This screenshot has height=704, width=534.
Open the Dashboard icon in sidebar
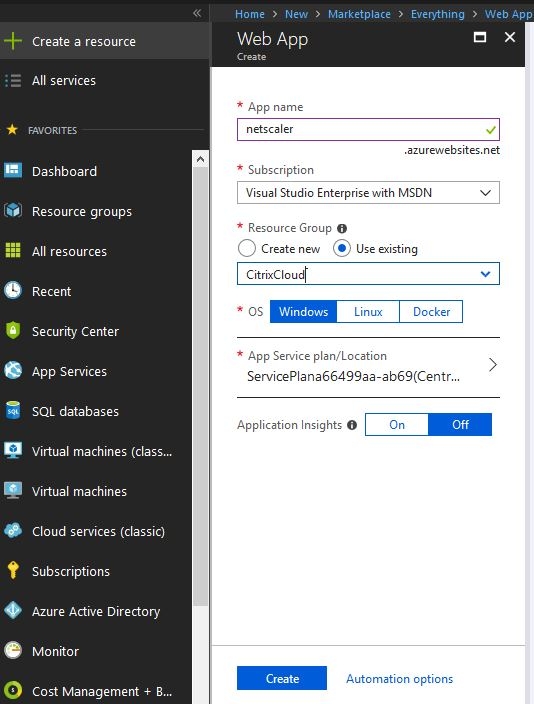[x=13, y=171]
